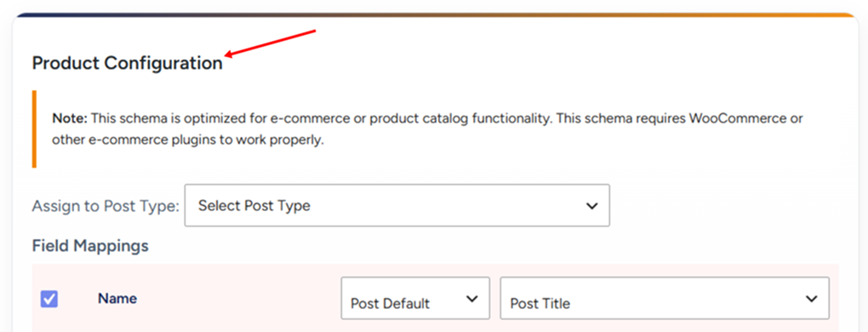Click the Select Post Type placeholder text

click(254, 206)
